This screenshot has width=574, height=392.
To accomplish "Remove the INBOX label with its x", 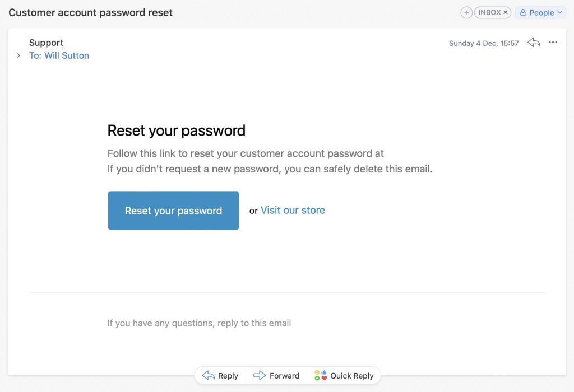I will click(x=506, y=12).
